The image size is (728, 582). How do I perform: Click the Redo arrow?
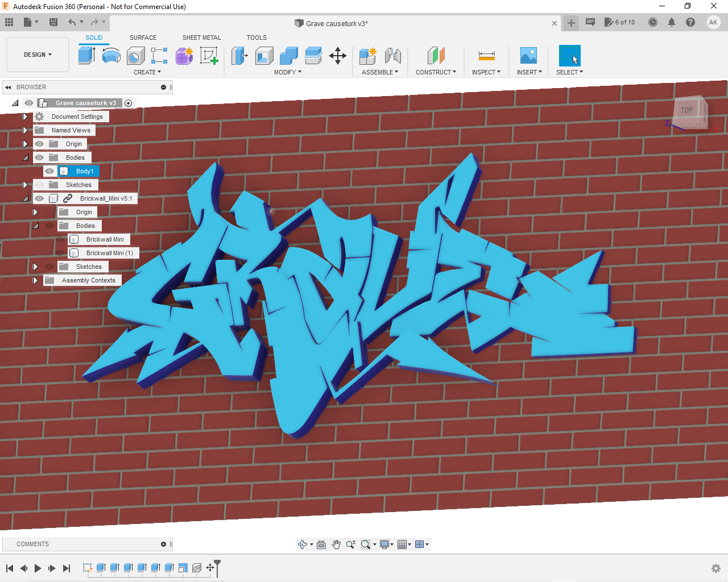[94, 22]
